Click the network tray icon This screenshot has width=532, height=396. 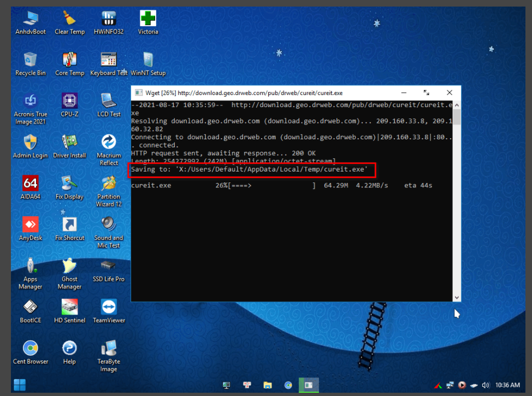click(x=450, y=385)
